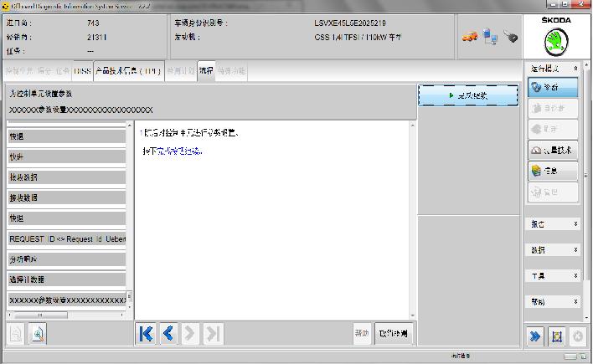
Task: Click the Help (帮助) button below content
Action: click(x=362, y=333)
